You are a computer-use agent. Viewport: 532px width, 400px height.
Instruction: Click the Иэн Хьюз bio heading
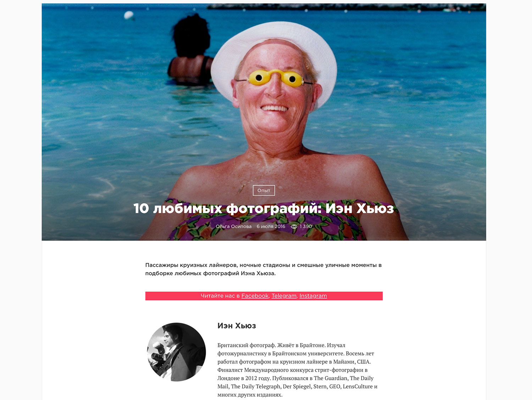pyautogui.click(x=237, y=326)
